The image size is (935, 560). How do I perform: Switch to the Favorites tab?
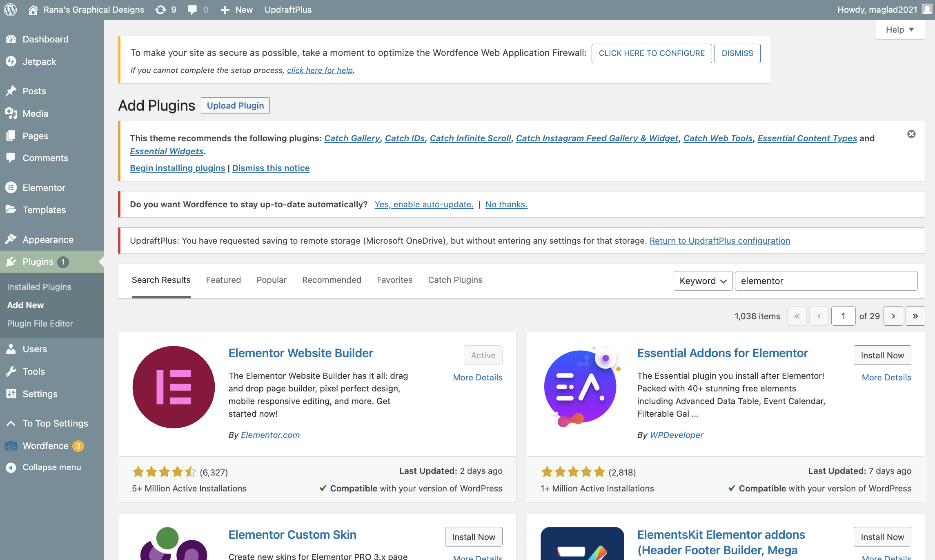(394, 280)
